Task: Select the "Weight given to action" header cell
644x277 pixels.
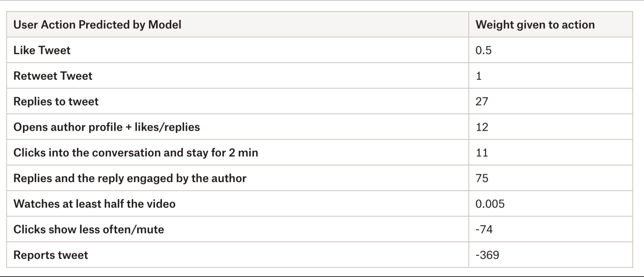Action: pos(535,25)
